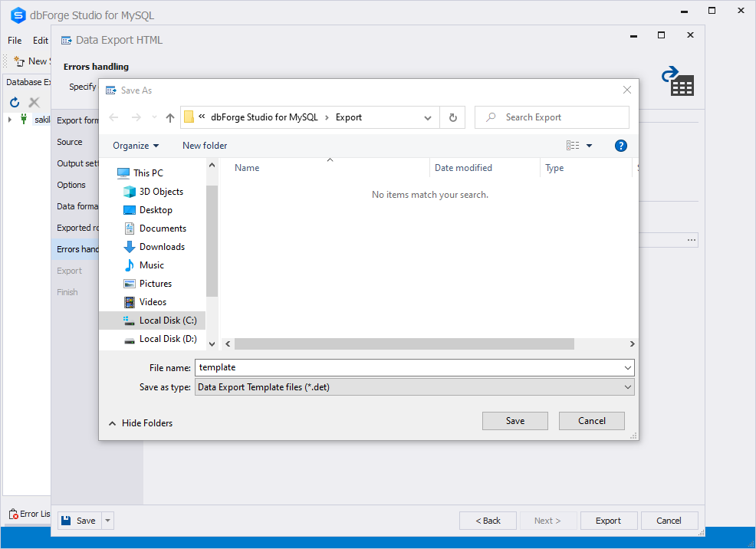The height and width of the screenshot is (549, 756).
Task: Select the Music folder
Action: point(144,265)
